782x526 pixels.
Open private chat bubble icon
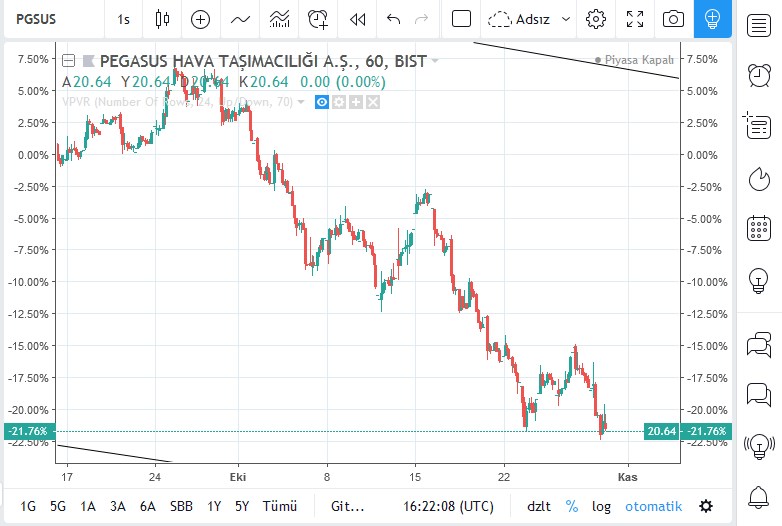pos(759,394)
